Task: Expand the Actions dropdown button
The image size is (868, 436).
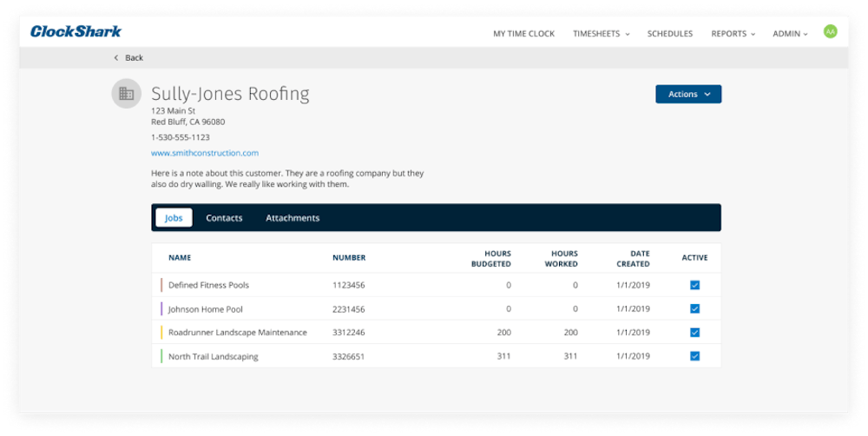Action: (x=688, y=94)
